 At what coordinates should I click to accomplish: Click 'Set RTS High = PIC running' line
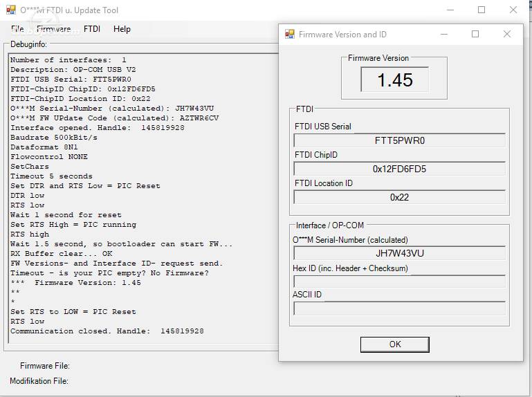pyautogui.click(x=73, y=225)
